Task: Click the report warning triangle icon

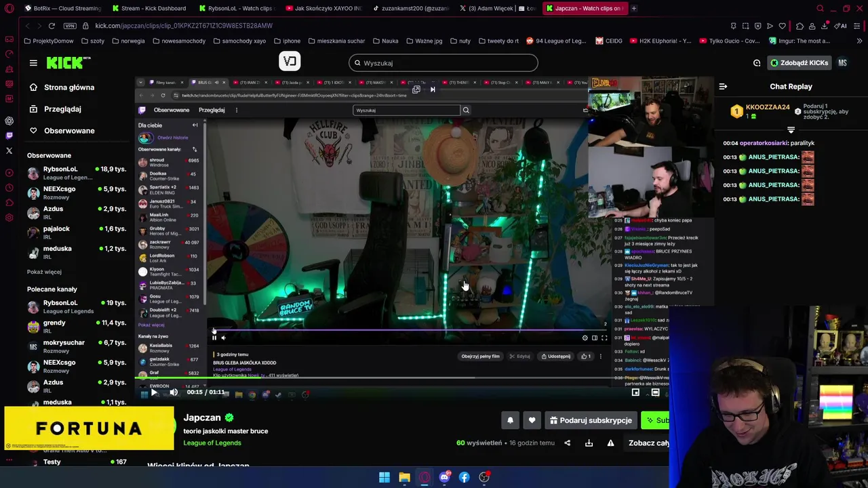Action: click(x=610, y=443)
